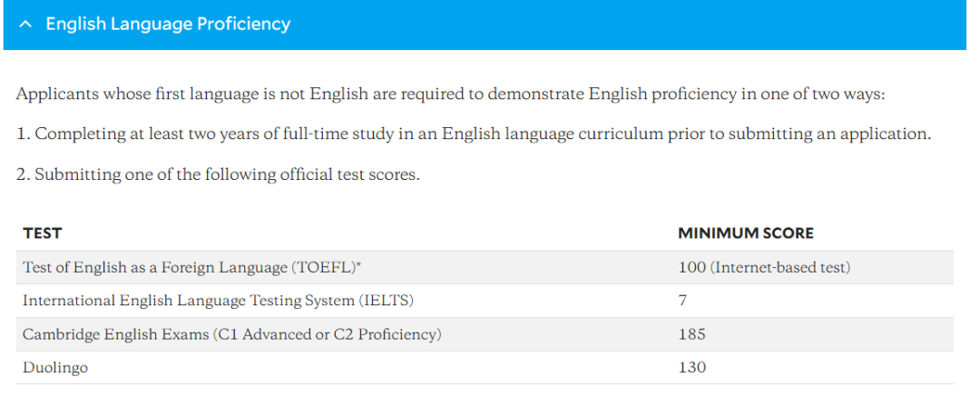This screenshot has width=980, height=397.
Task: Click the IELTS test name cell
Action: 218,302
